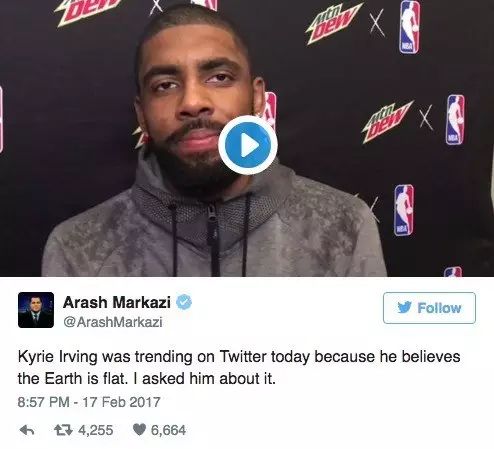This screenshot has width=494, height=449.
Task: Click the Twitter bird icon in Follow
Action: click(405, 307)
